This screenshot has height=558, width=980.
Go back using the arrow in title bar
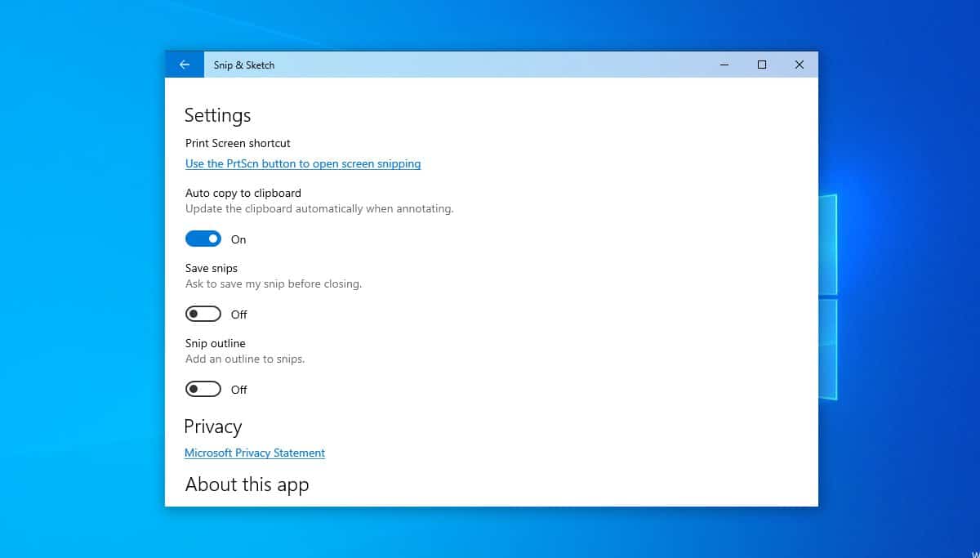coord(185,65)
